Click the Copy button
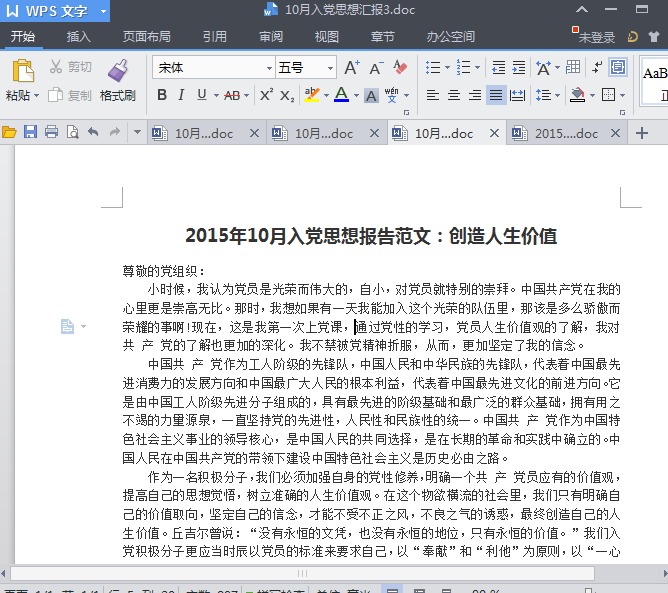Viewport: 668px width, 593px height. [x=70, y=95]
